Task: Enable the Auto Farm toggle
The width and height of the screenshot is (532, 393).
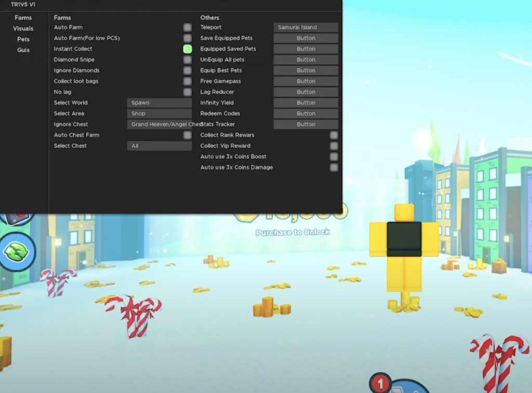Action: click(187, 27)
